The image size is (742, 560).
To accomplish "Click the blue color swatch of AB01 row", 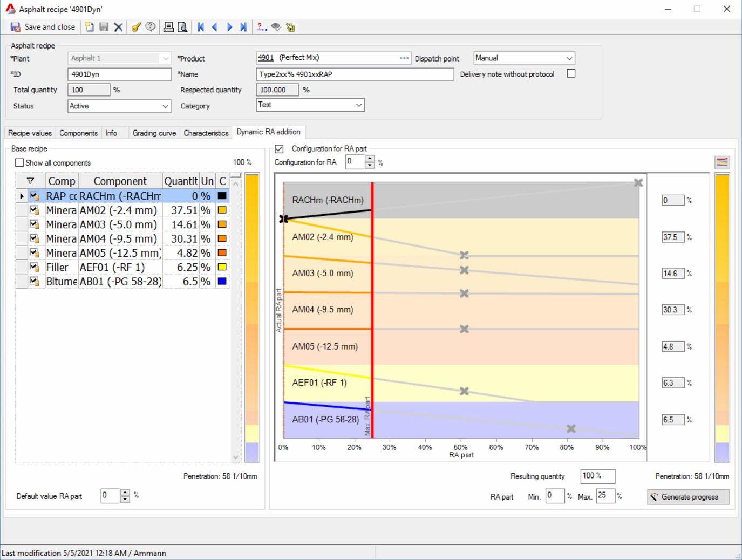I will tap(222, 281).
